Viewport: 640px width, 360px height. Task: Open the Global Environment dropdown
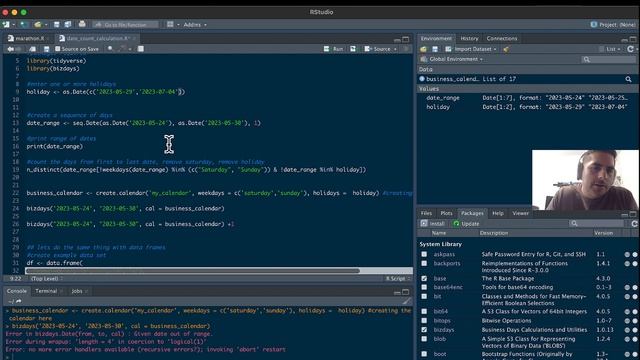coord(452,59)
